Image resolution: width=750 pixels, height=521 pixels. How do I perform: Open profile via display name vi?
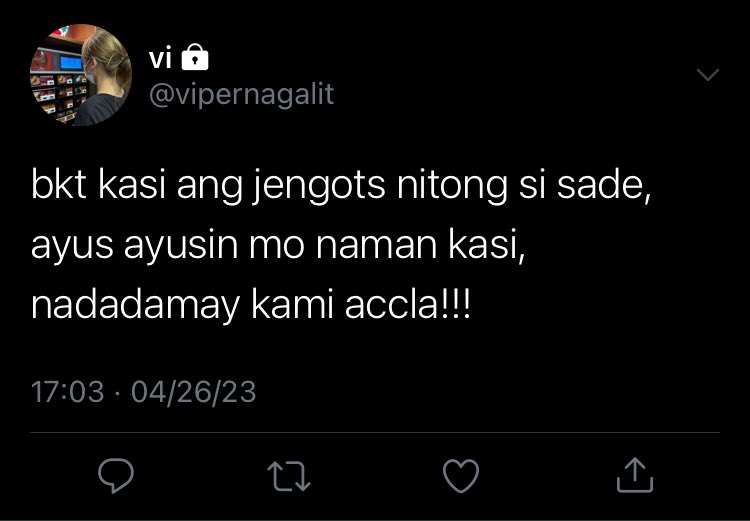click(160, 59)
